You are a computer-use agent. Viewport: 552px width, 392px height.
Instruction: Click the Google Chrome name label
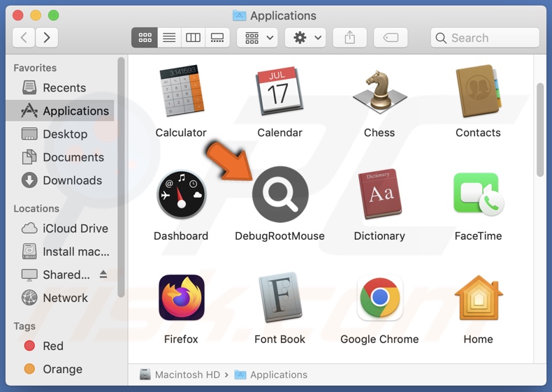click(379, 339)
